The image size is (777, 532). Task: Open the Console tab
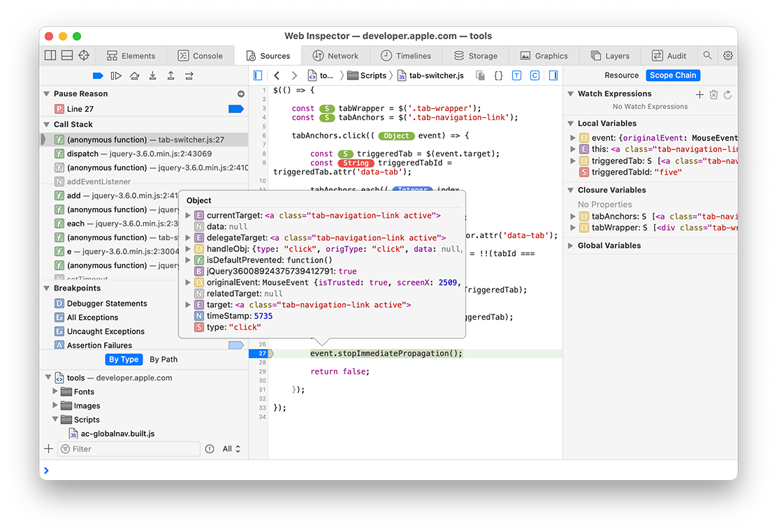click(201, 55)
